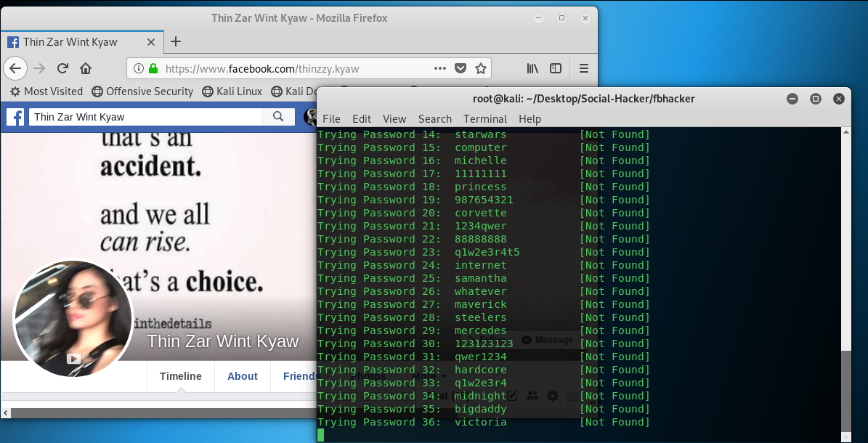Open the Kali Linux bookmark
The height and width of the screenshot is (443, 868).
[x=232, y=92]
